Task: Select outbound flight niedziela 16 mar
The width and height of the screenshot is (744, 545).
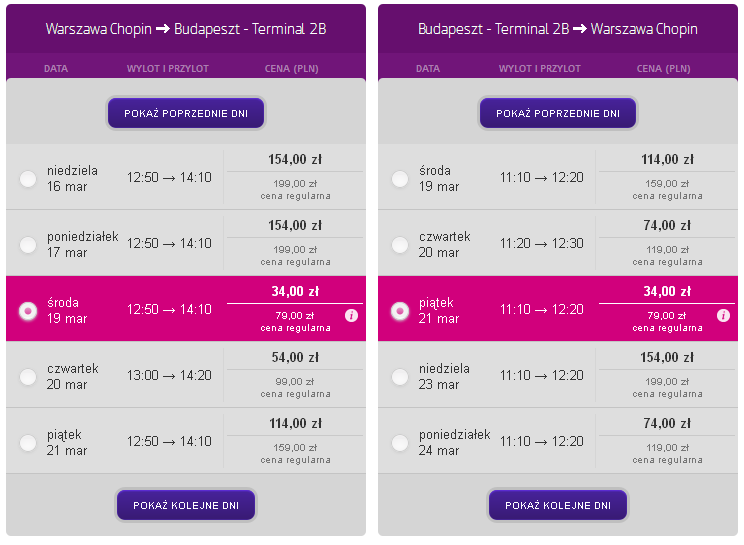Action: tap(28, 179)
